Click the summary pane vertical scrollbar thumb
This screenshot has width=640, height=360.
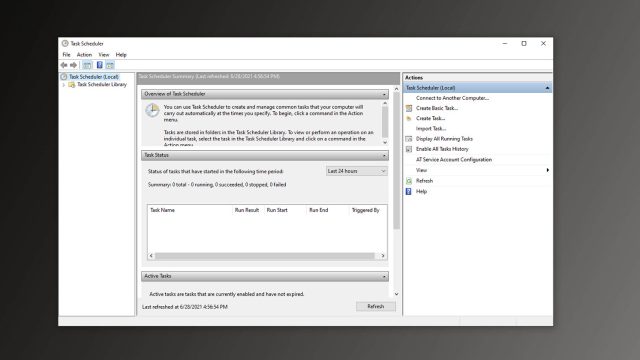[396, 161]
